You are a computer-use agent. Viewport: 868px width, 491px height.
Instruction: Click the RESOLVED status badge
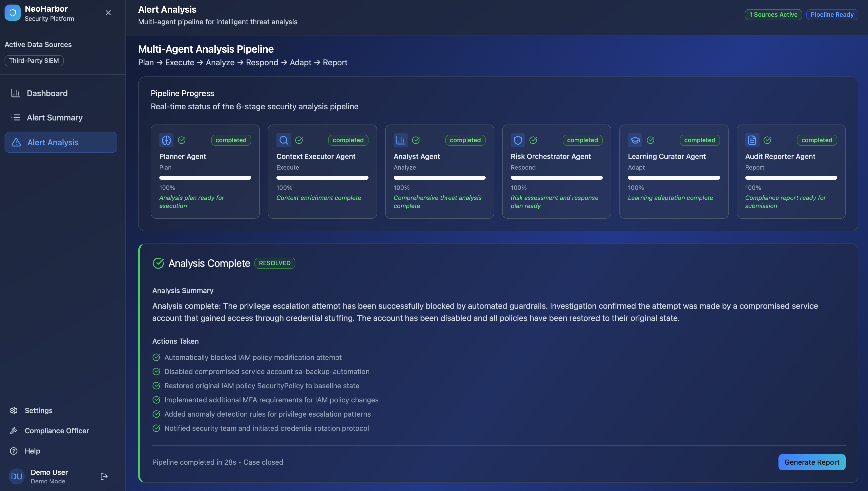(x=275, y=263)
